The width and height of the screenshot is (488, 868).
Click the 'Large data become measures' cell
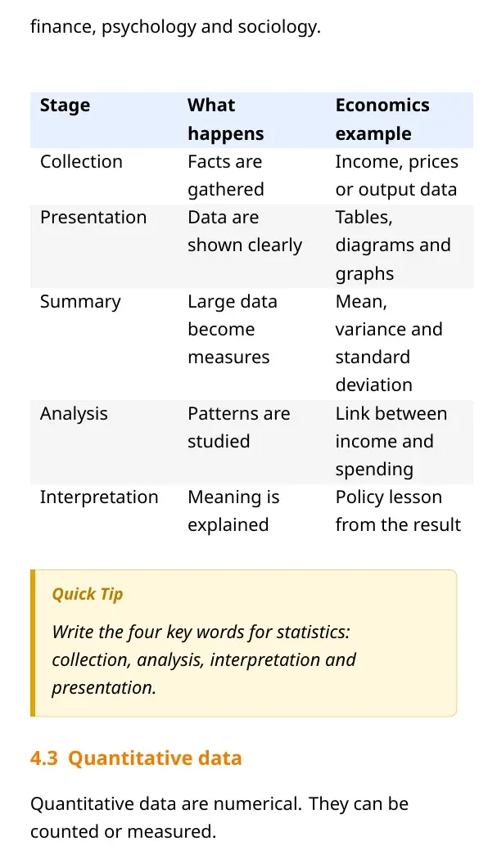[252, 344]
